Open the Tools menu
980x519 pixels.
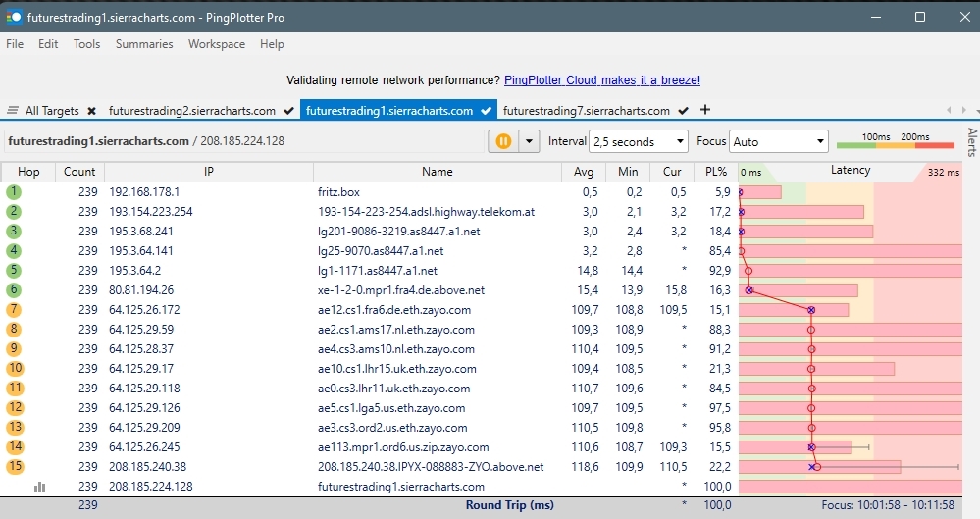[x=87, y=44]
